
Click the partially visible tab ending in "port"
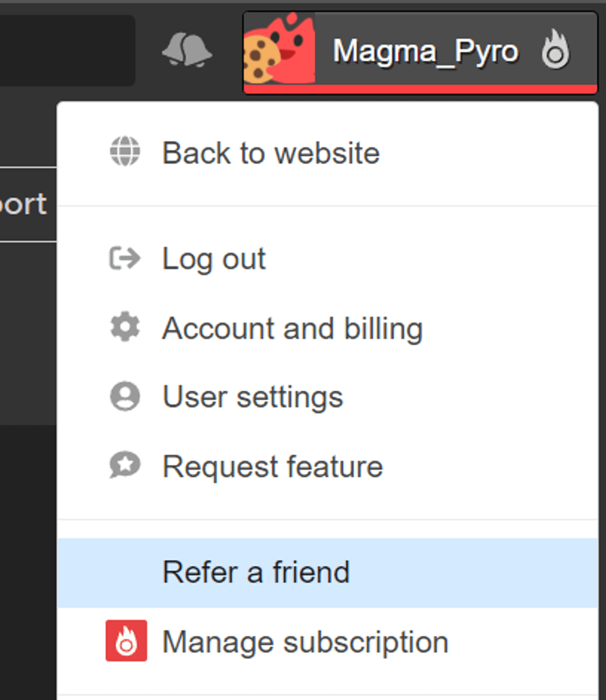coord(24,204)
